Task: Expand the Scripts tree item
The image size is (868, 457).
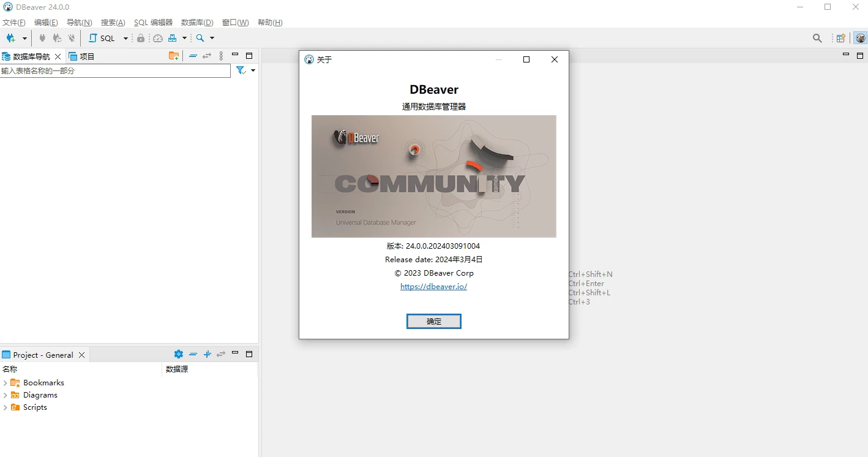Action: tap(5, 407)
